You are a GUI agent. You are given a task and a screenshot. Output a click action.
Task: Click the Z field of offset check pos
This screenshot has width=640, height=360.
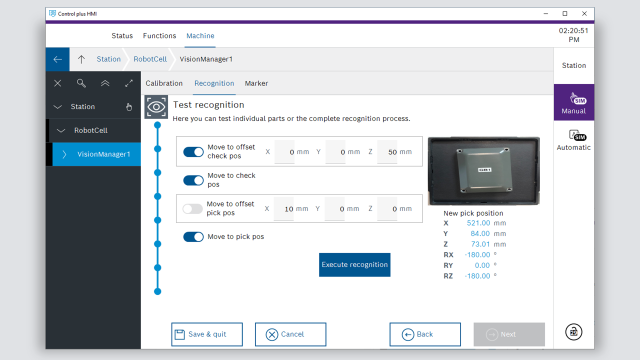click(x=387, y=152)
